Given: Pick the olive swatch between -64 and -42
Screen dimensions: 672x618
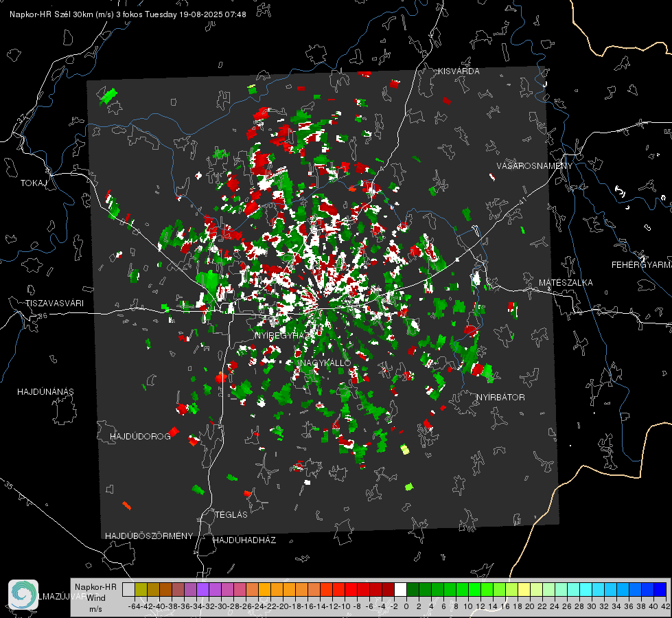Looking at the screenshot, I should pos(141,589).
